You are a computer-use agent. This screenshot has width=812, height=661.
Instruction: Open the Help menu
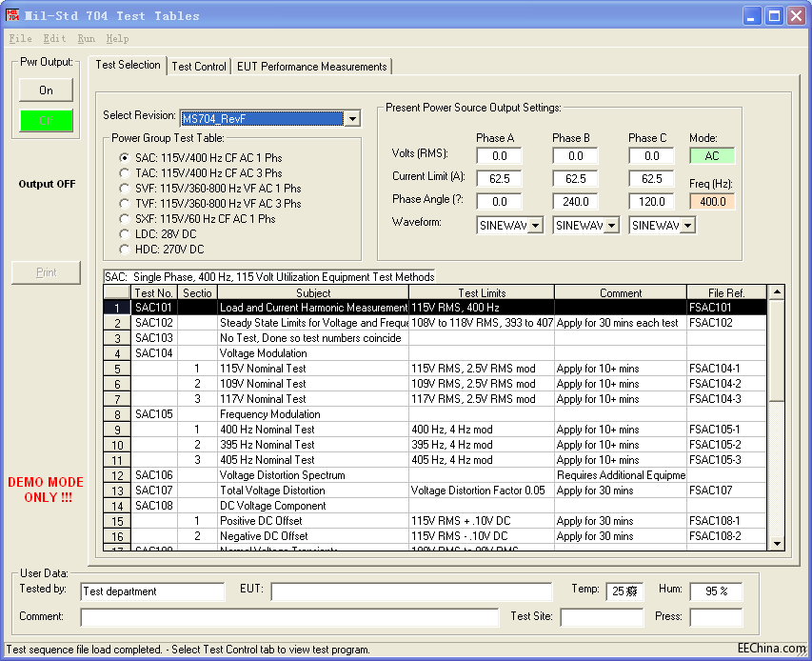pyautogui.click(x=117, y=39)
